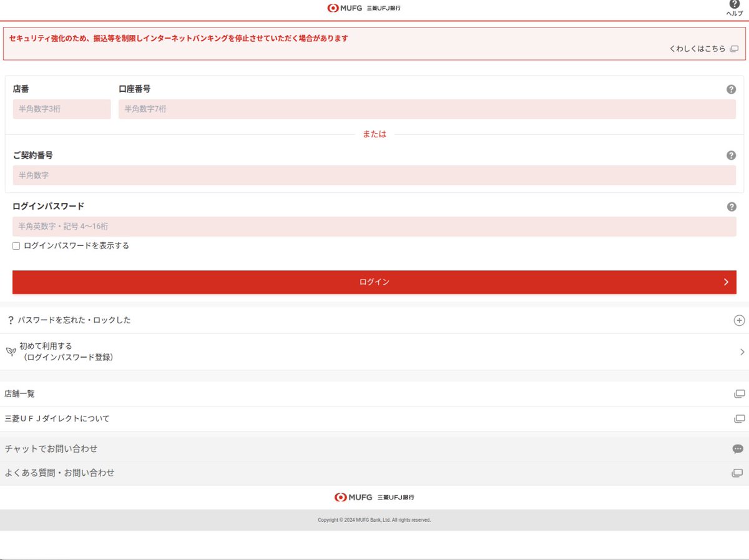
Task: Click leaf icon beside 初めて利用する
Action: tap(11, 351)
